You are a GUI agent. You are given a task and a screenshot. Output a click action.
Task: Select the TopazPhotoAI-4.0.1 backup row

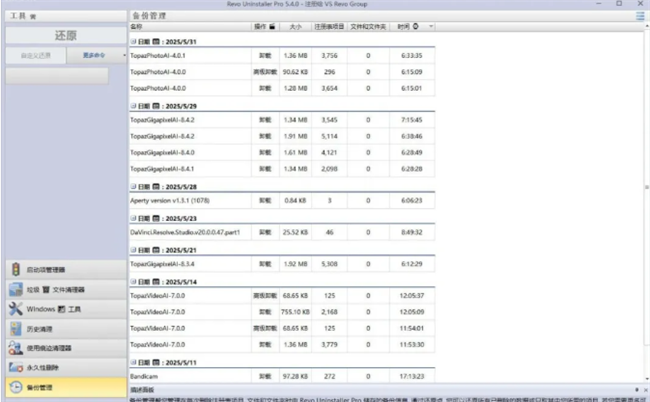tap(282, 56)
